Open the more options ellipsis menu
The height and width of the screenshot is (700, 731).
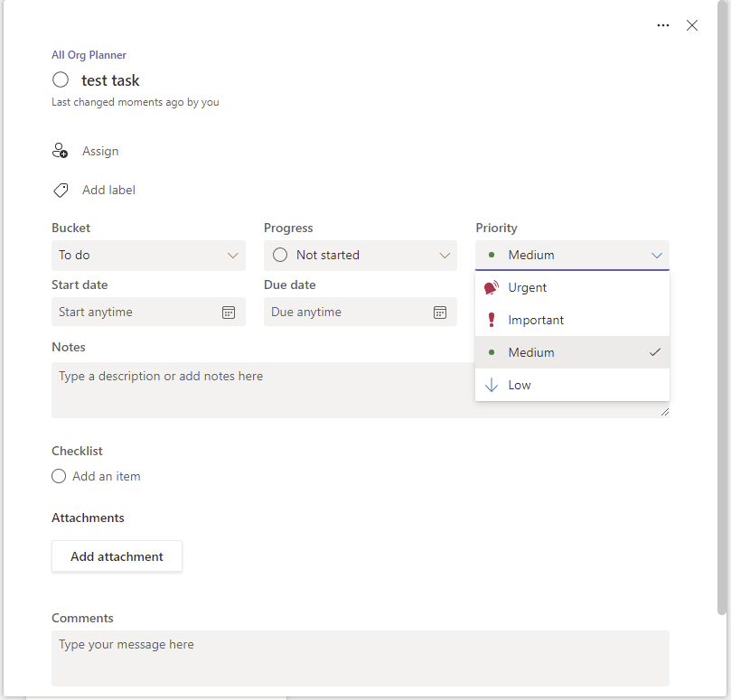click(x=663, y=25)
